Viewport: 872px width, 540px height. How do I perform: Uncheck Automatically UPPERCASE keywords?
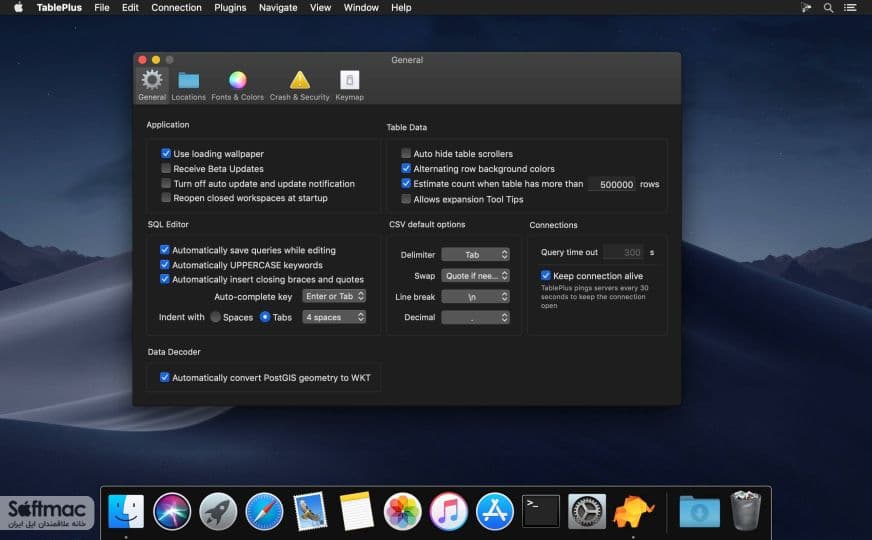[x=165, y=265]
